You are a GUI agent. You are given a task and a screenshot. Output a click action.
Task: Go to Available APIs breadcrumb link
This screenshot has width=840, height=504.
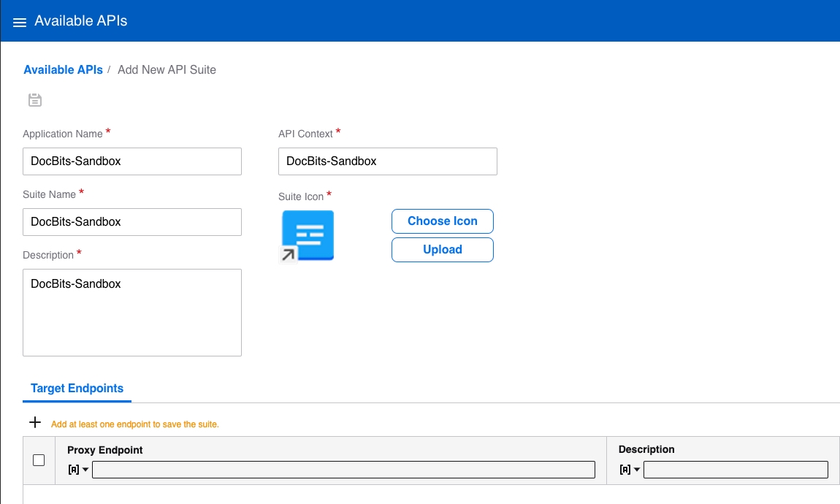tap(63, 69)
